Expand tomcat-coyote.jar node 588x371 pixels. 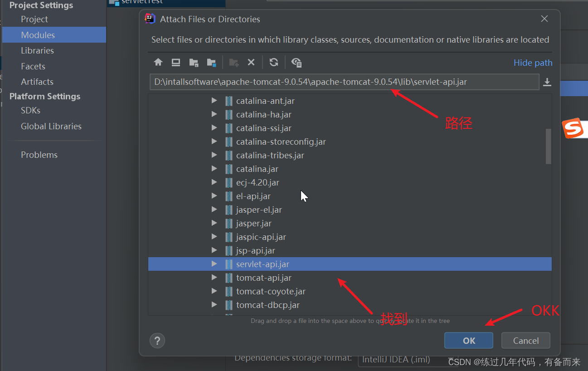click(x=214, y=291)
